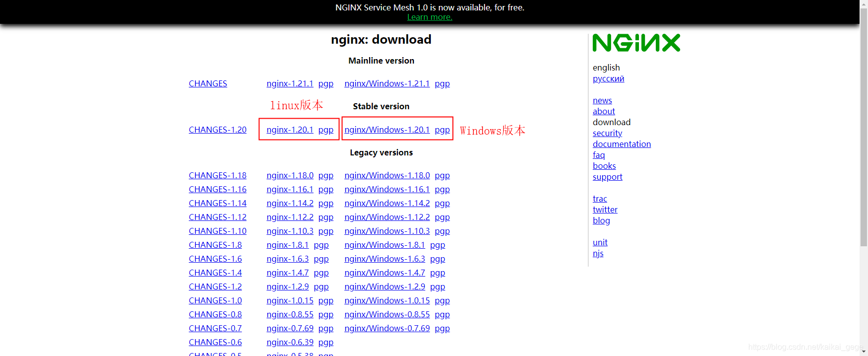Download nginx-1.8.1
The image size is (868, 356).
pyautogui.click(x=288, y=245)
